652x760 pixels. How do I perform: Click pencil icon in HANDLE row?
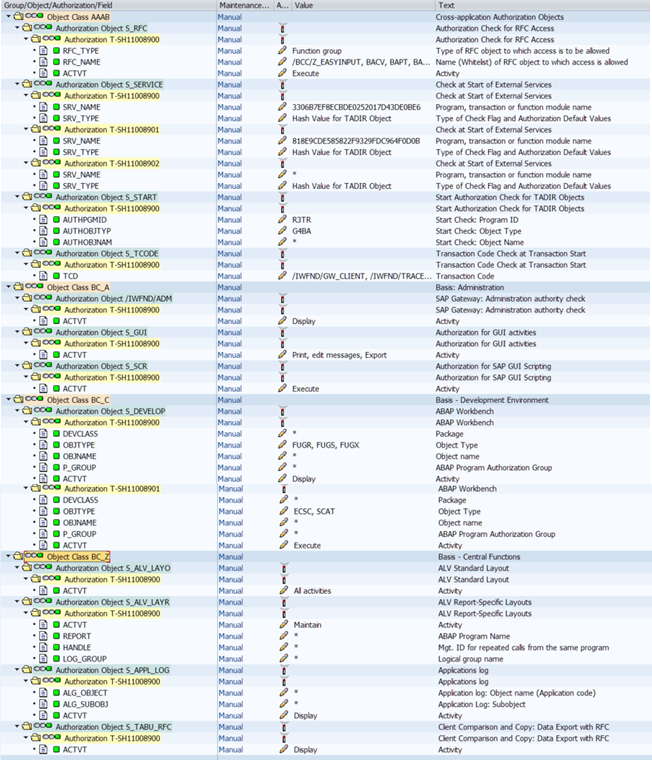coord(284,647)
